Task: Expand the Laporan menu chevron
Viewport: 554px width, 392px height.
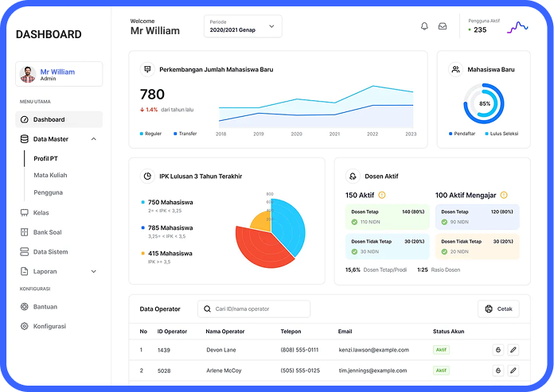Action: (94, 271)
